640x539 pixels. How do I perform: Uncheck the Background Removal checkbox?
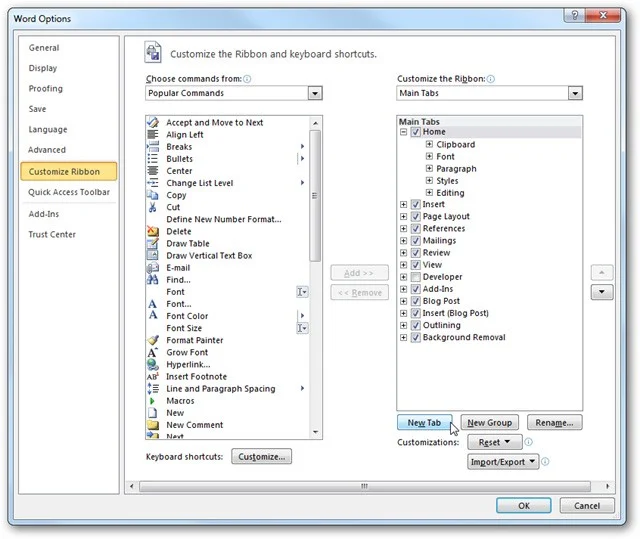coord(416,337)
